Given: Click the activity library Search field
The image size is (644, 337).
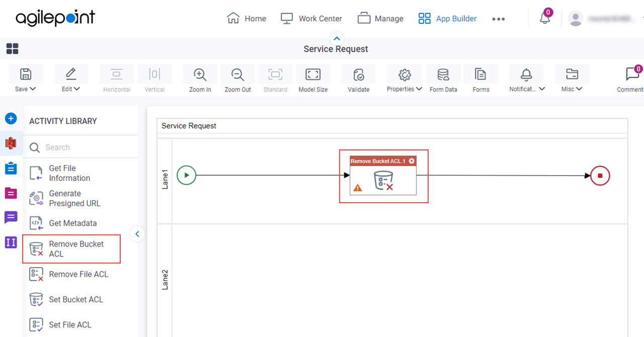Looking at the screenshot, I should (x=80, y=147).
